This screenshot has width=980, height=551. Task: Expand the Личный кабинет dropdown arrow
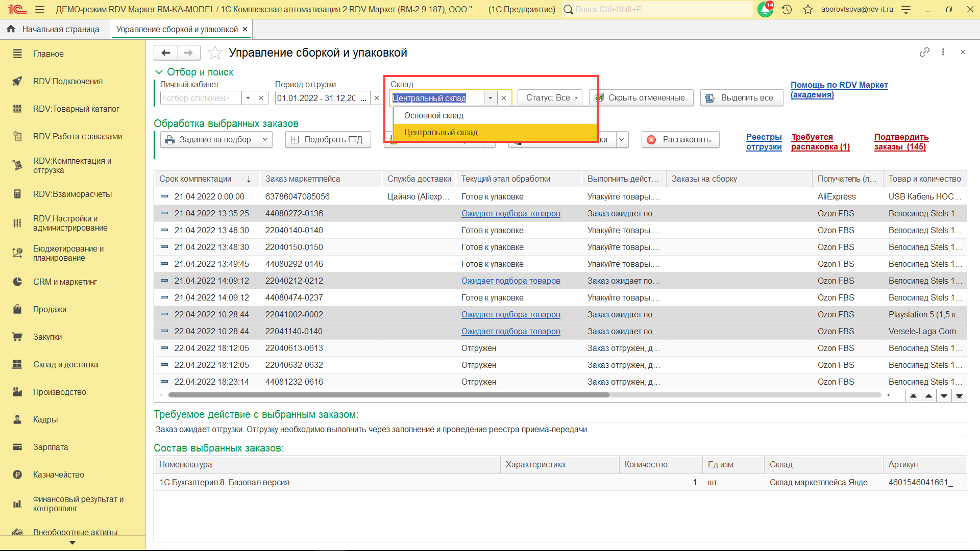[248, 98]
